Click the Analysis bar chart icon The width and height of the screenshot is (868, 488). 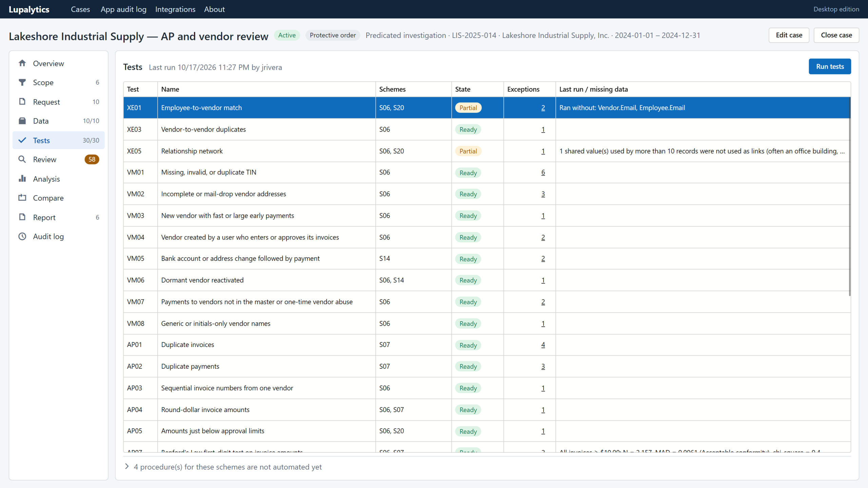(22, 179)
